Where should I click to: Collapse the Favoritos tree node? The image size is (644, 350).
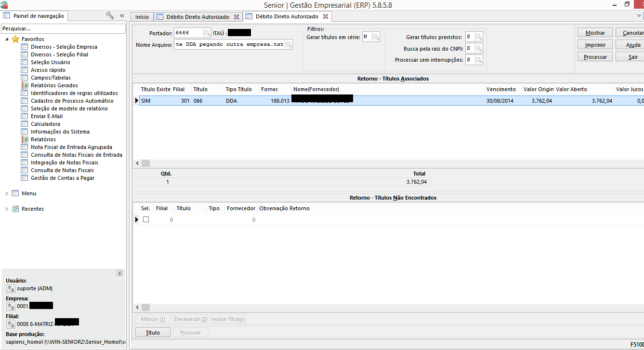coord(7,39)
